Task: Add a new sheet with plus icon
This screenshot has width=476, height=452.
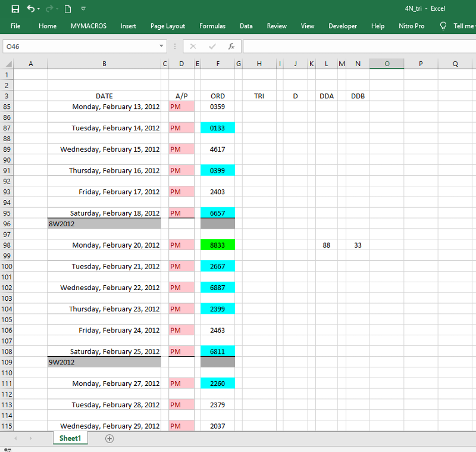Action: [109, 438]
